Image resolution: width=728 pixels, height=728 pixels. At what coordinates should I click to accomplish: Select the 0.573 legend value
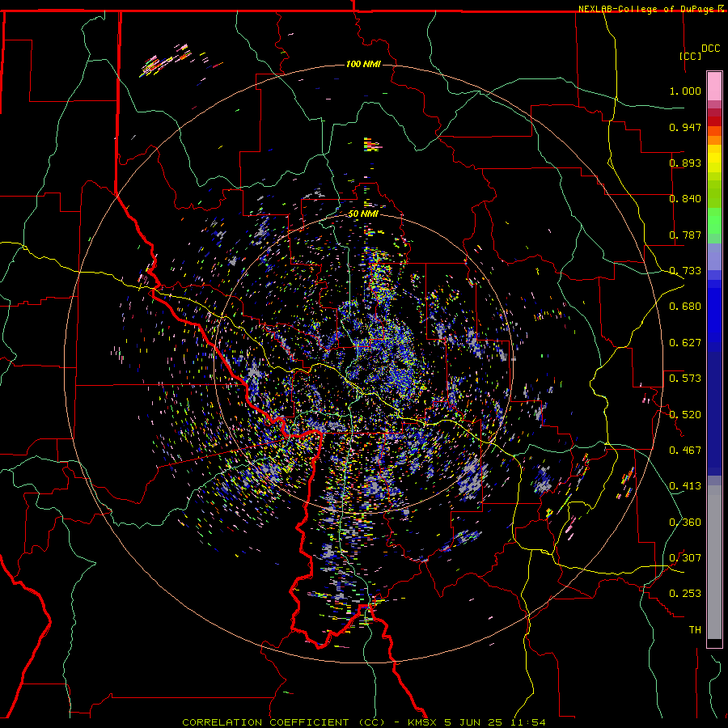pos(685,379)
